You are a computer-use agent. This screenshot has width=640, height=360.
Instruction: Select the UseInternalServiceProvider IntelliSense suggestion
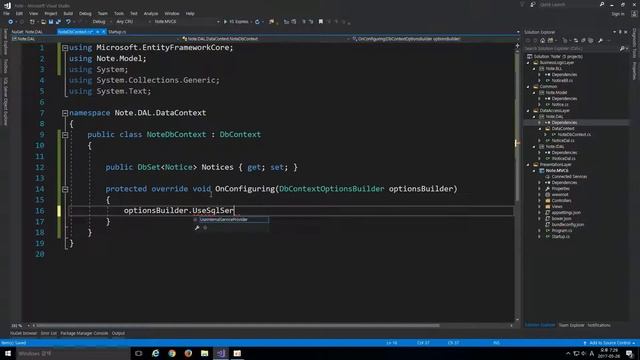click(231, 220)
